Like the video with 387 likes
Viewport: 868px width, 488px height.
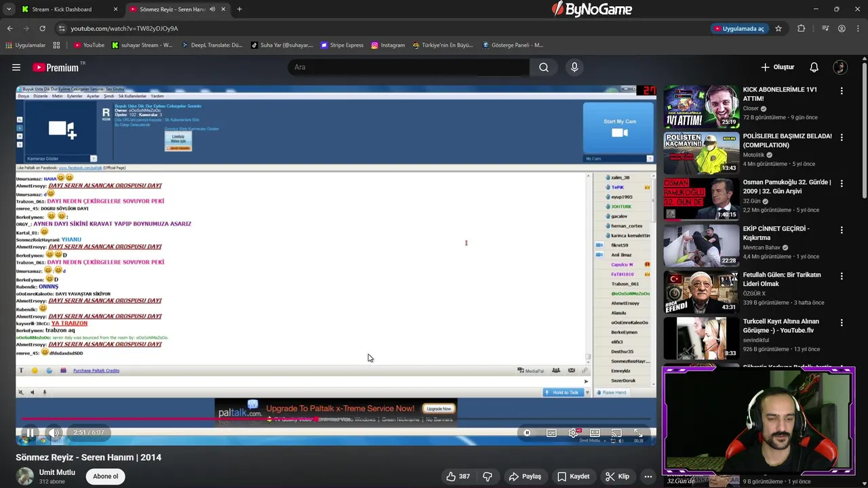(x=457, y=476)
